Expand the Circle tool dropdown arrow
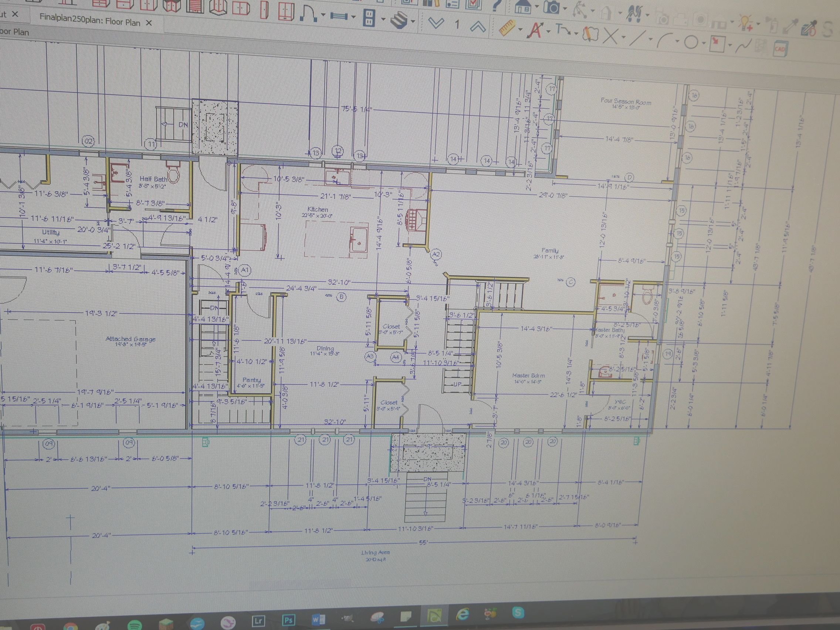840x630 pixels. click(704, 43)
